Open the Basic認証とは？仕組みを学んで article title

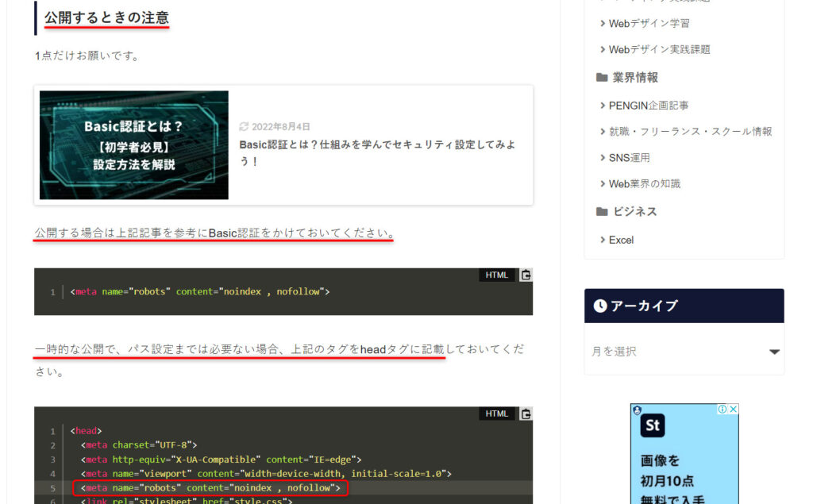coord(377,153)
